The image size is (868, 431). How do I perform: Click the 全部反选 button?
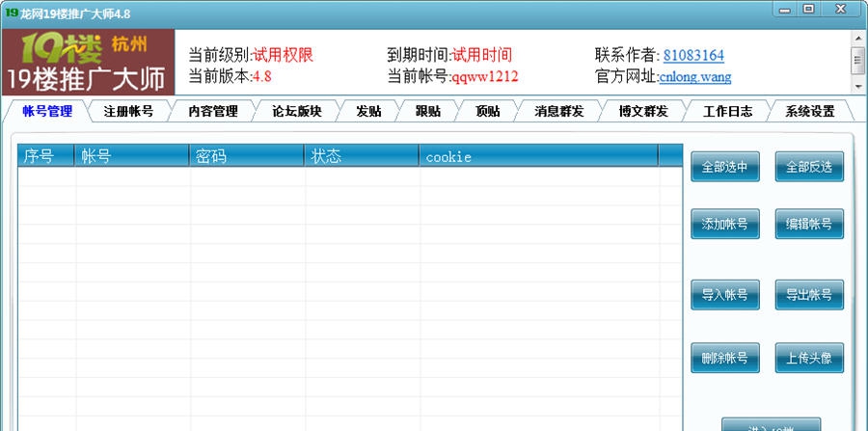809,167
